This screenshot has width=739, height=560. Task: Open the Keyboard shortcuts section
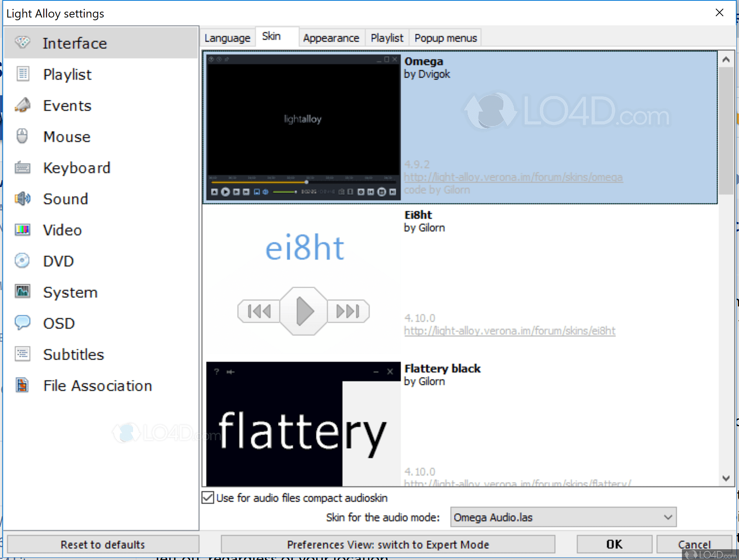[x=77, y=168]
